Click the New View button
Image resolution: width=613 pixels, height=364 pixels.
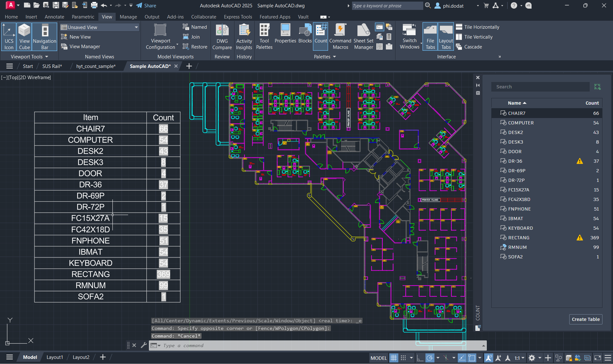[76, 37]
